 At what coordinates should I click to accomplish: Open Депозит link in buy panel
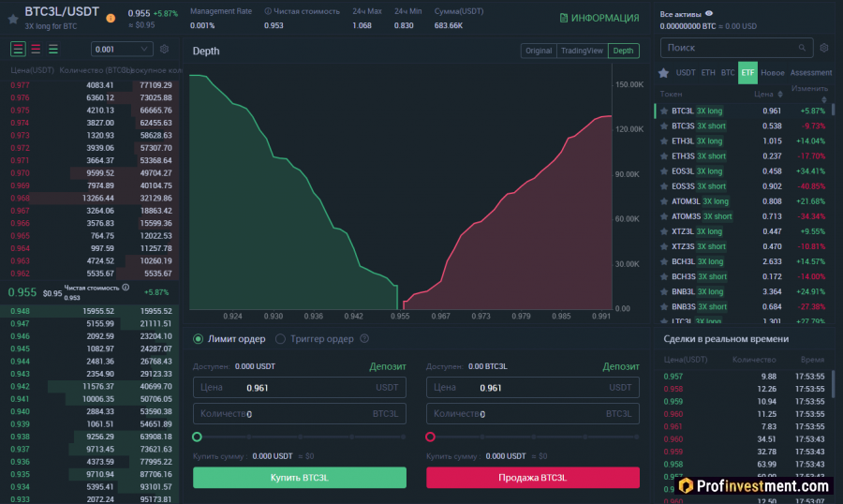pos(388,366)
